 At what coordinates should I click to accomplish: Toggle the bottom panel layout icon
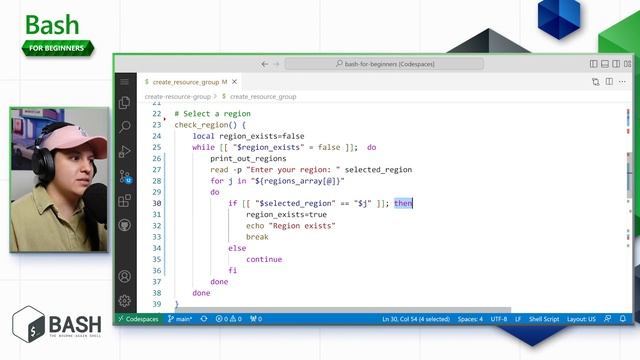click(x=605, y=64)
